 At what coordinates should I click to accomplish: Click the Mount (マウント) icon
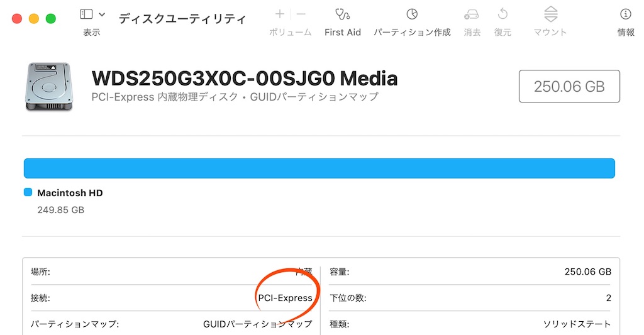(551, 14)
